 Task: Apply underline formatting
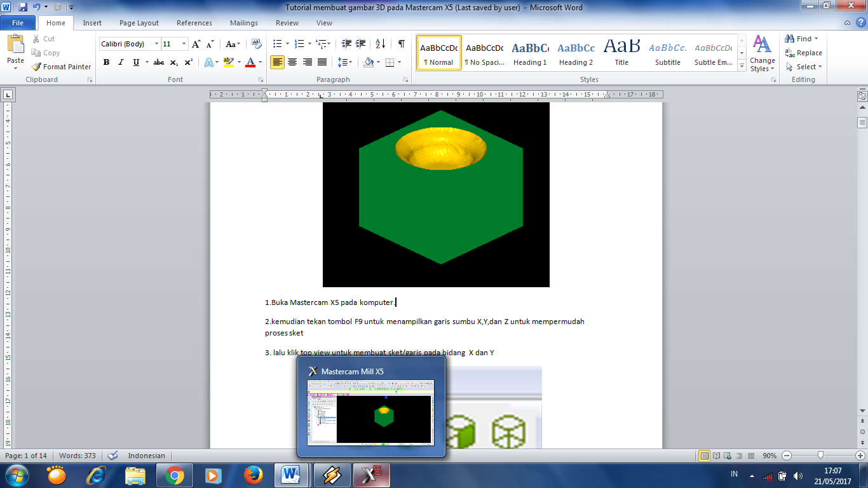coord(136,62)
